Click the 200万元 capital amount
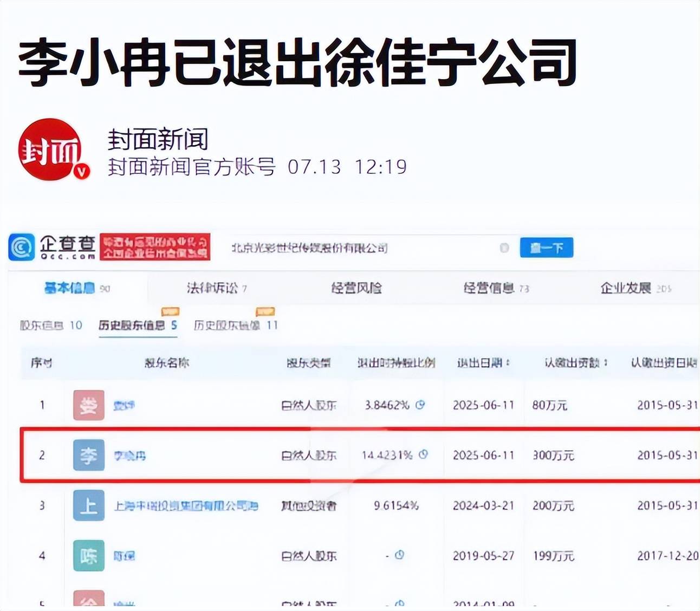 553,505
